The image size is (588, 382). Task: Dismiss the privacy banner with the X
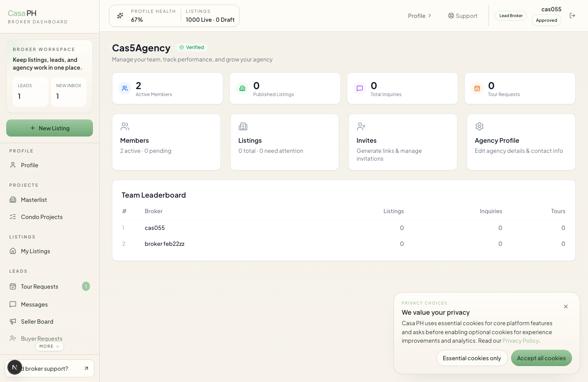tap(566, 307)
